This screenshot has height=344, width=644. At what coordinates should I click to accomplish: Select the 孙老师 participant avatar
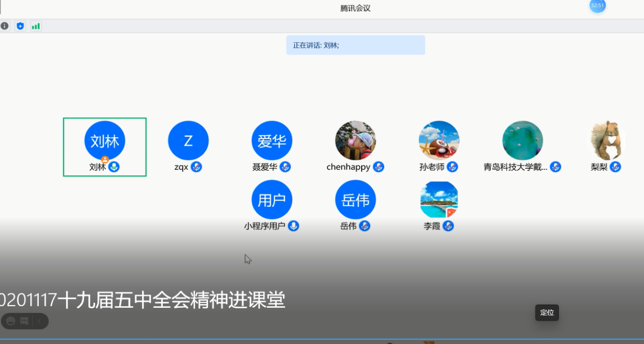pos(439,141)
